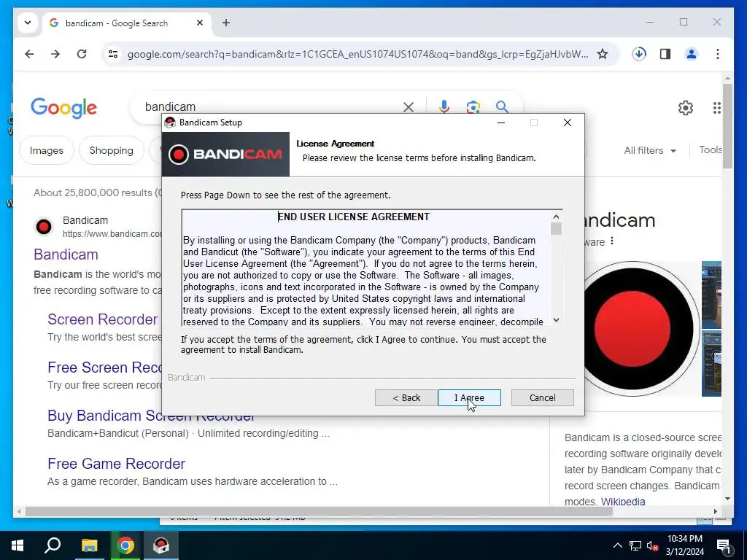Open knowledge panel three-dot more options
747x560 pixels.
[612, 241]
